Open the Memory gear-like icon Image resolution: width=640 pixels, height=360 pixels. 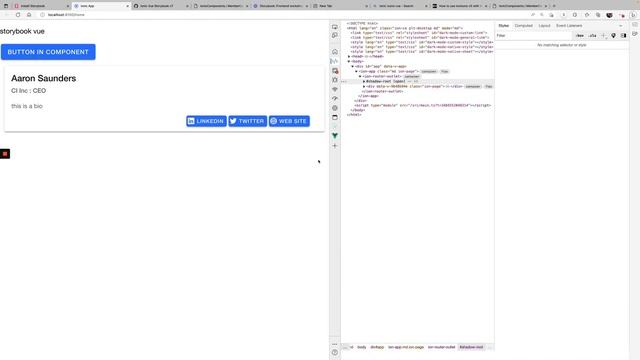coord(335,108)
